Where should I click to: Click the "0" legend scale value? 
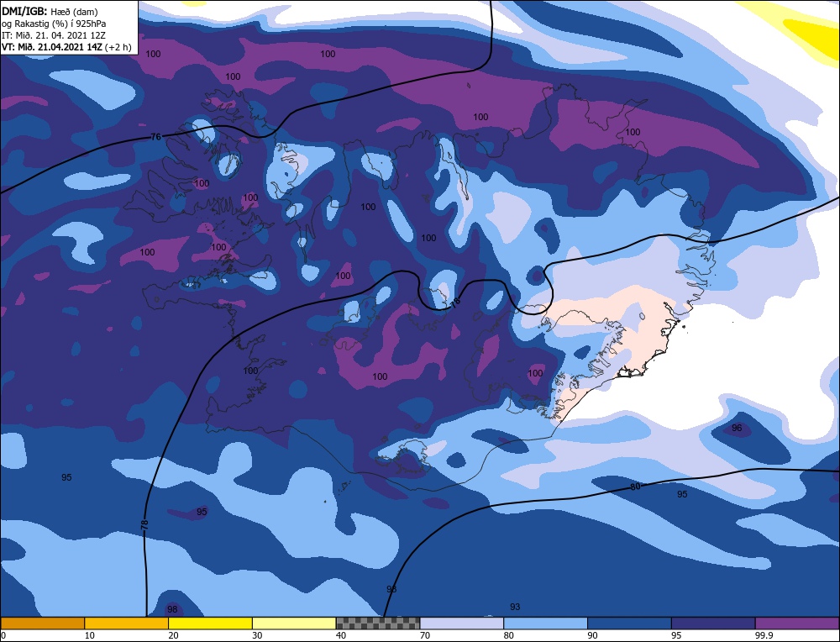(3, 635)
